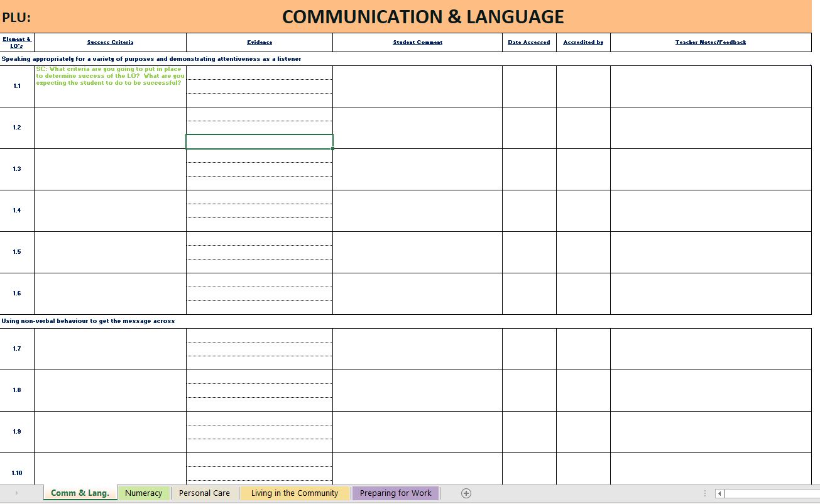Select the PLU: label cell

click(x=16, y=18)
